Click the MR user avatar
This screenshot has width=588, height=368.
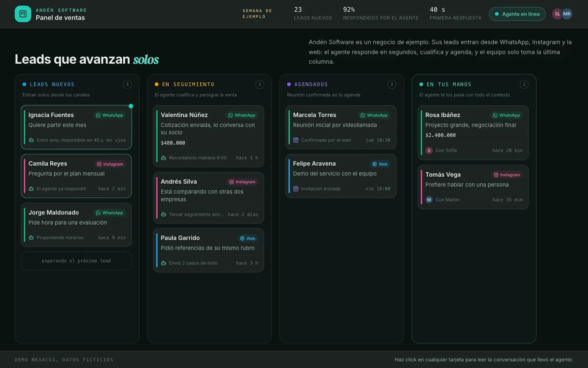[567, 14]
